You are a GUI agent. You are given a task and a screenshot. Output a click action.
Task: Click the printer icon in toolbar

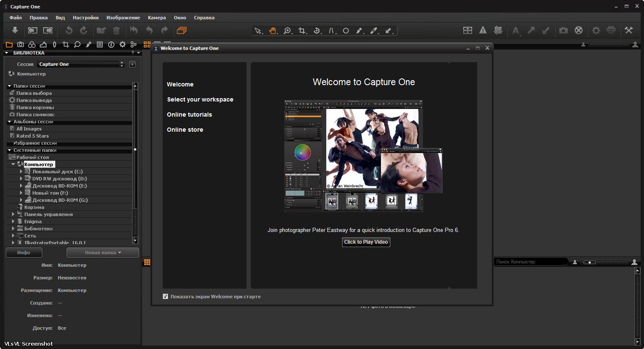[x=611, y=30]
